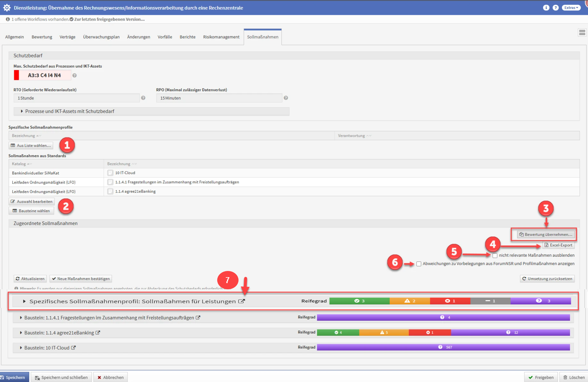This screenshot has height=382, width=588.
Task: Open external link icon of Sollmaßnahmenprofil
Action: click(242, 301)
